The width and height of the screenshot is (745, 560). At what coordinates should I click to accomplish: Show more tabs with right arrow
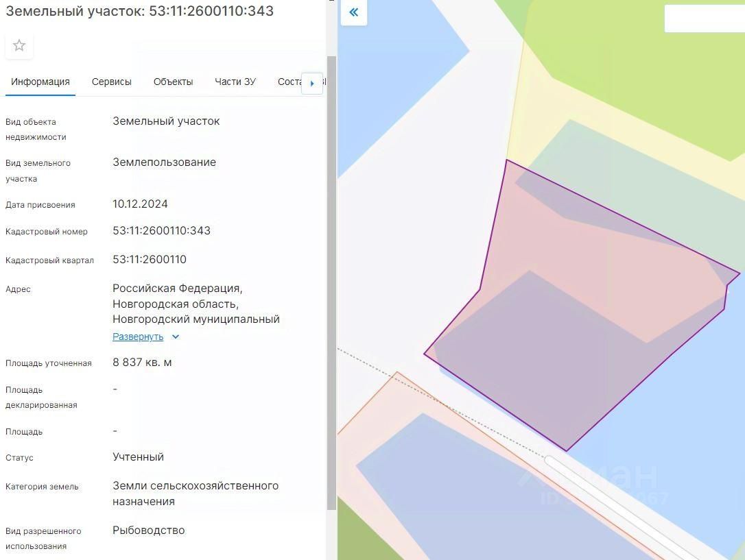coord(312,84)
